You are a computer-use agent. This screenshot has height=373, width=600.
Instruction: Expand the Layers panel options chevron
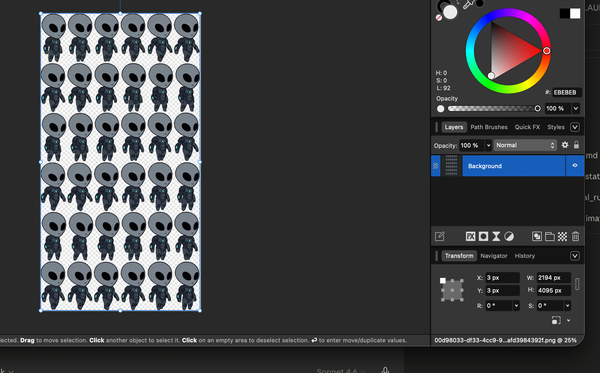(575, 127)
